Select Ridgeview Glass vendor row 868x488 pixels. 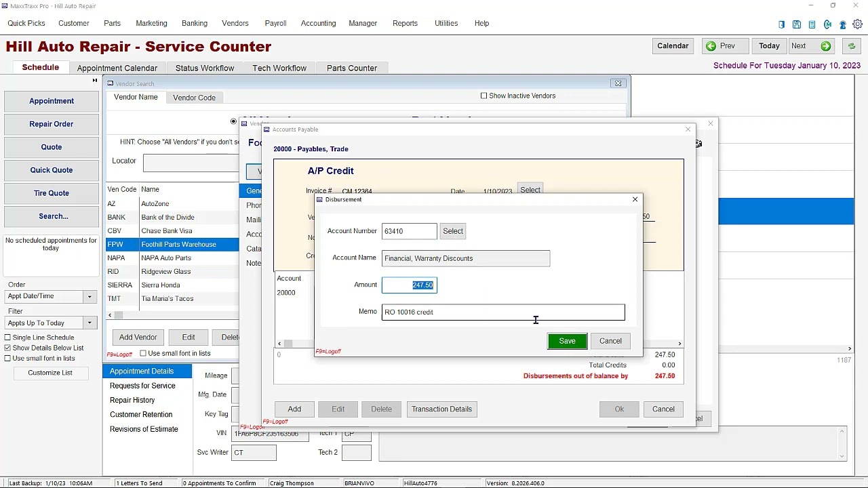coord(173,272)
